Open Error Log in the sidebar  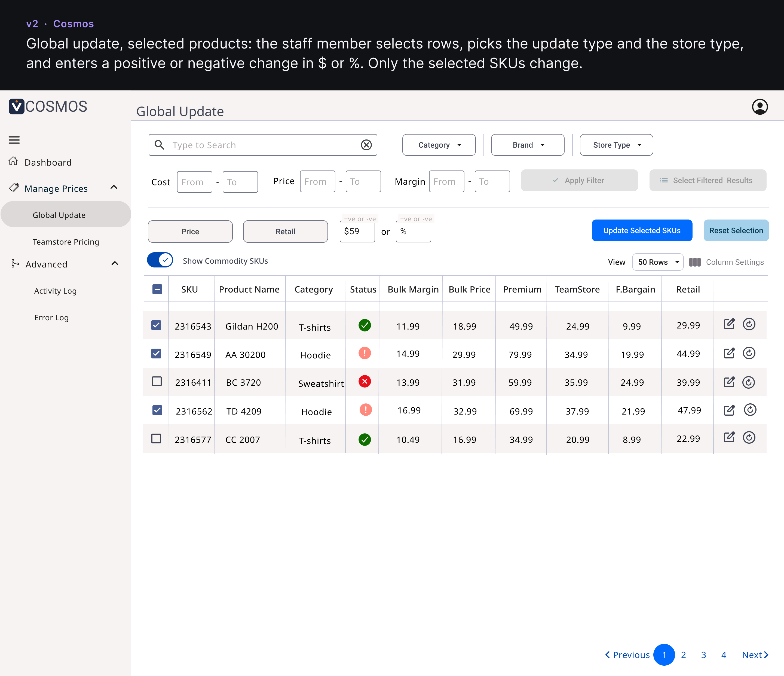(x=51, y=318)
